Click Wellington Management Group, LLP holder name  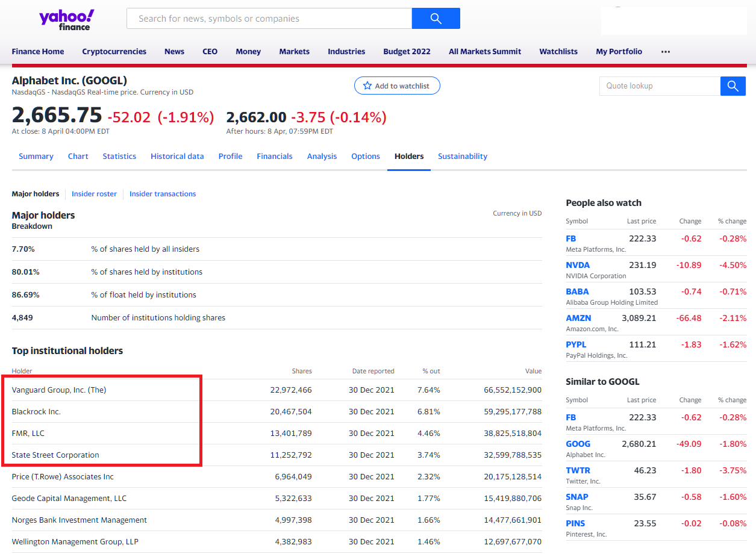tap(75, 542)
